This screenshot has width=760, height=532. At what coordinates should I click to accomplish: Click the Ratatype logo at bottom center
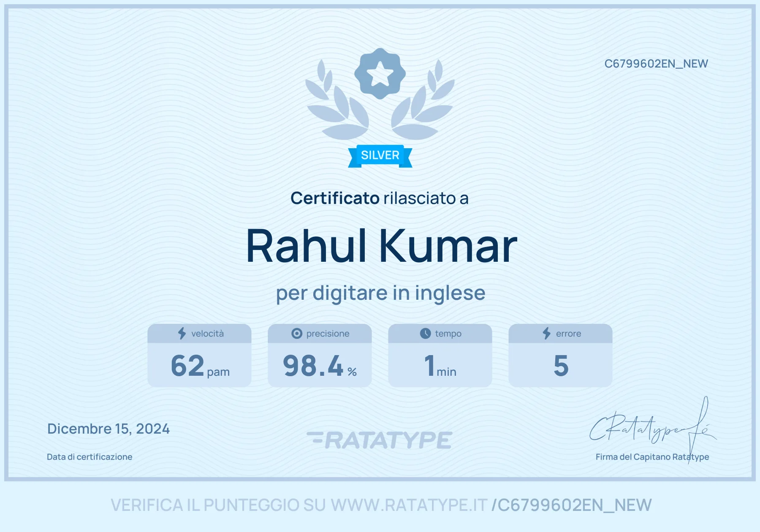click(380, 440)
